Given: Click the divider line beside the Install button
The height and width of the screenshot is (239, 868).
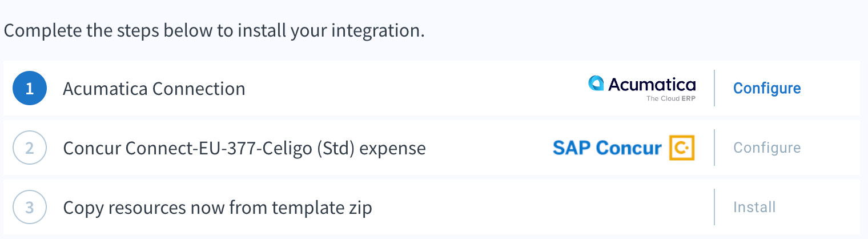Looking at the screenshot, I should coord(714,207).
